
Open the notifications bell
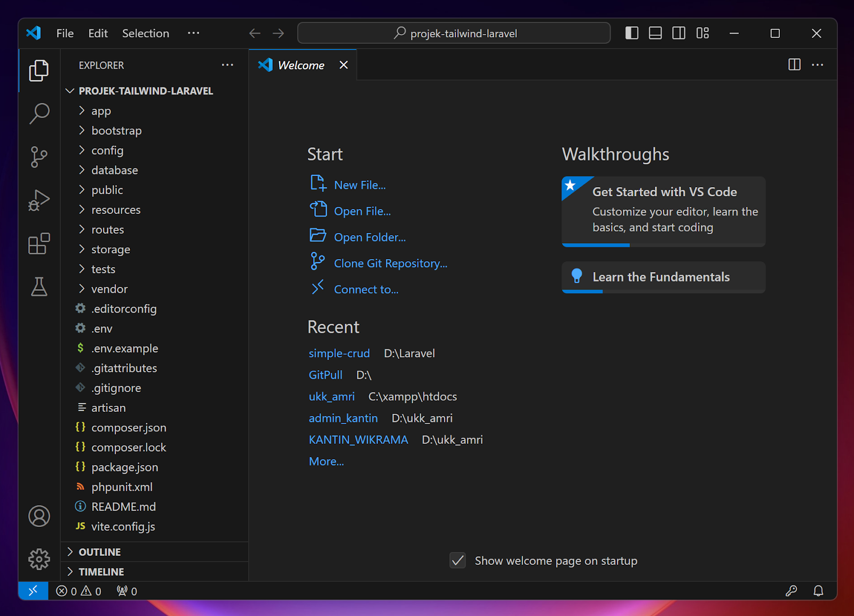818,590
